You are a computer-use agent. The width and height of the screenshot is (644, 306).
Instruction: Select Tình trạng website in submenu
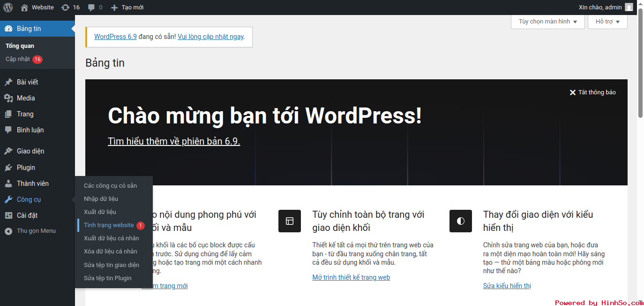click(x=109, y=225)
